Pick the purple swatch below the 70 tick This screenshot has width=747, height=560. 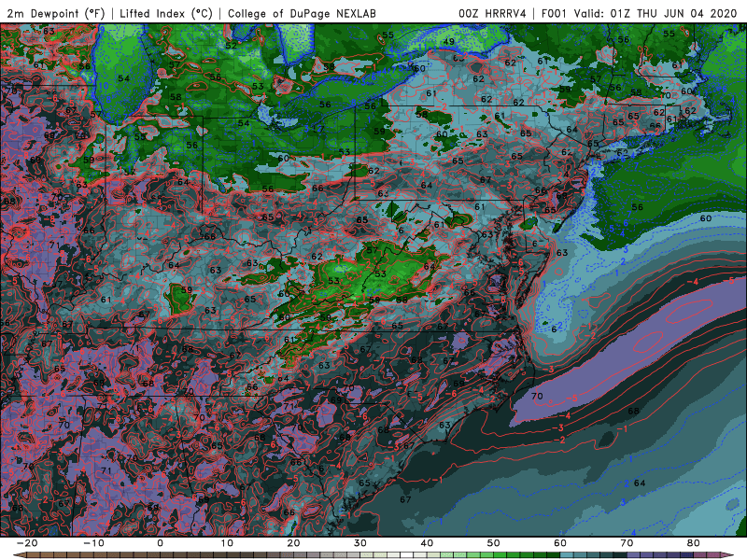click(x=634, y=554)
